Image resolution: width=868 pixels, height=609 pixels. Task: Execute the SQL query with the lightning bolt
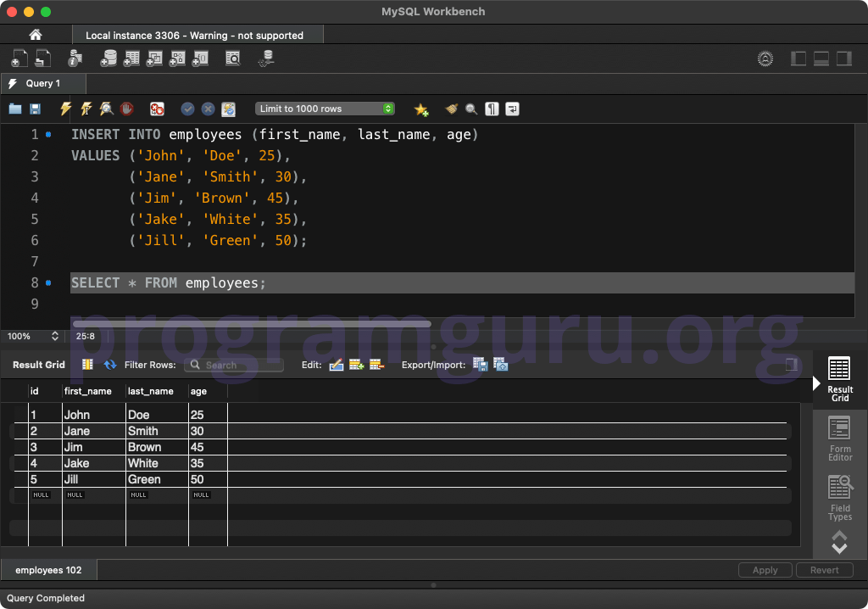[65, 109]
